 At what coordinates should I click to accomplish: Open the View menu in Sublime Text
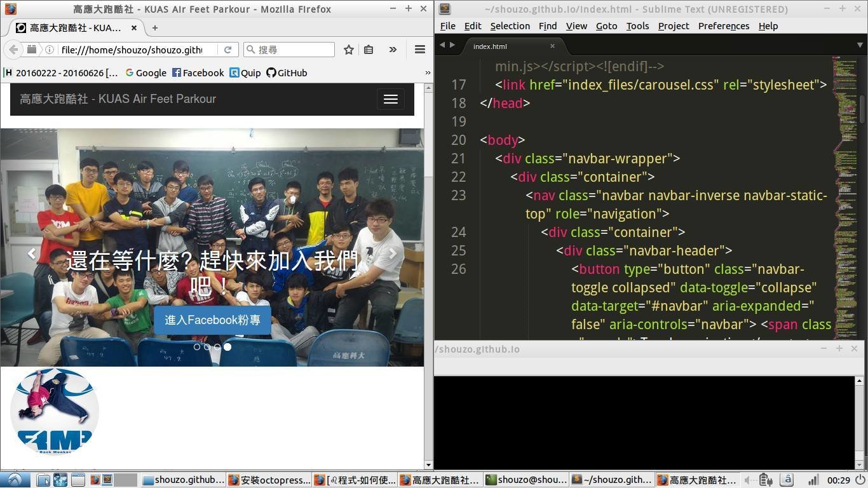576,26
